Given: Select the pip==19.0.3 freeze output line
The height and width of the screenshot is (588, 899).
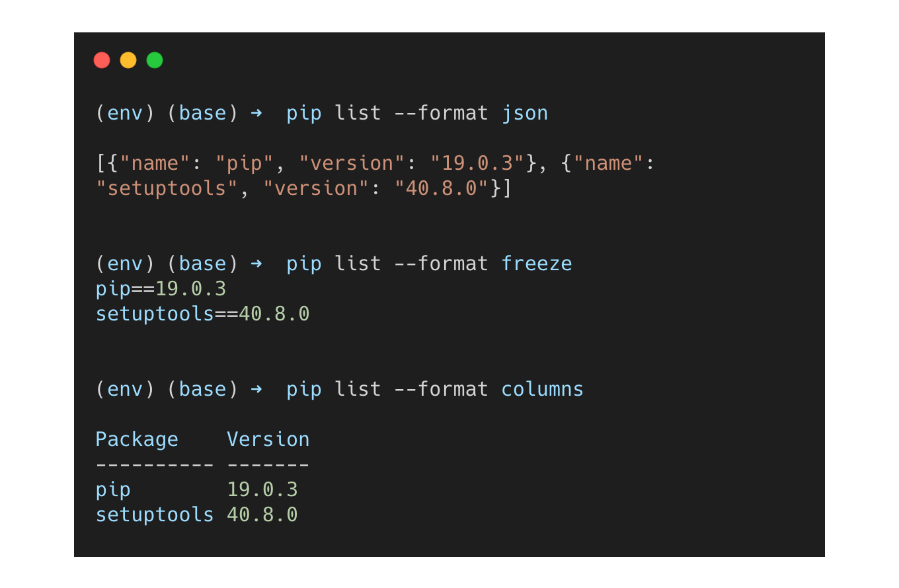Looking at the screenshot, I should [160, 289].
